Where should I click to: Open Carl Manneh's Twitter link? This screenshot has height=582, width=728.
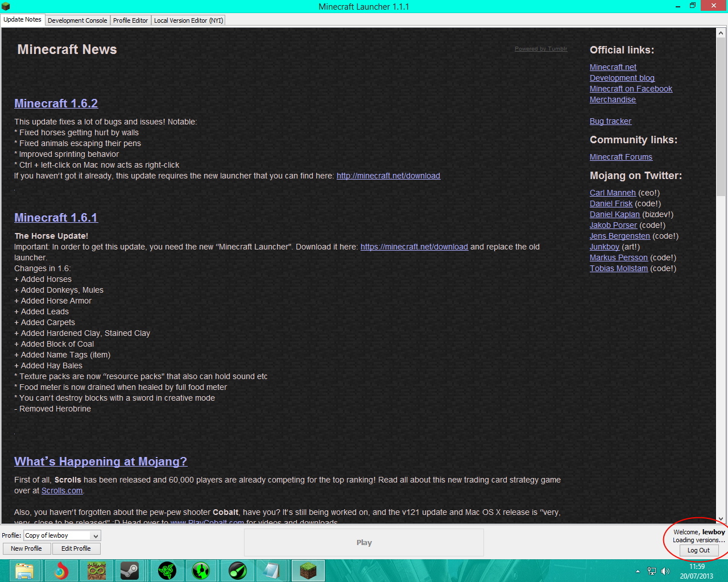613,193
